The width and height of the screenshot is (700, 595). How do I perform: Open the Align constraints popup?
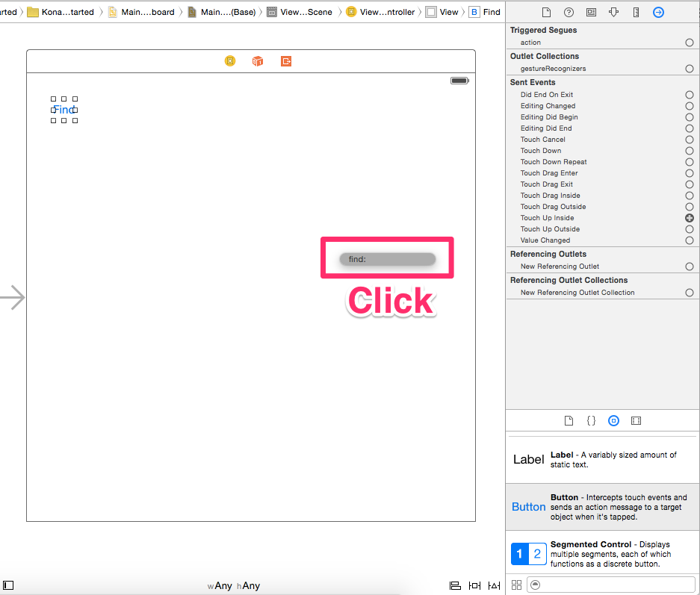[x=455, y=586]
